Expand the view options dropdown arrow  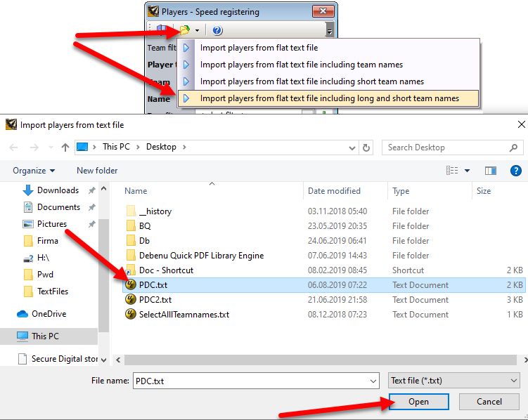pos(467,171)
